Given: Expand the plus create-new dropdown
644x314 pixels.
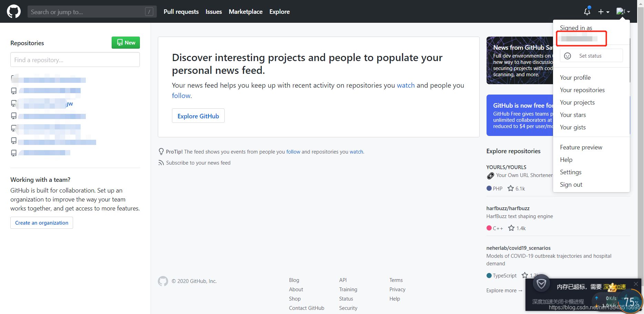Looking at the screenshot, I should (x=604, y=12).
